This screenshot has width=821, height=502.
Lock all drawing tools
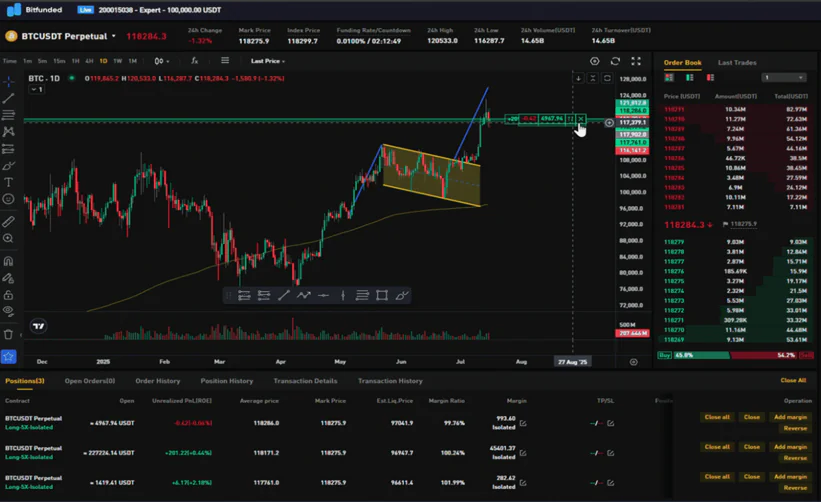tap(8, 295)
